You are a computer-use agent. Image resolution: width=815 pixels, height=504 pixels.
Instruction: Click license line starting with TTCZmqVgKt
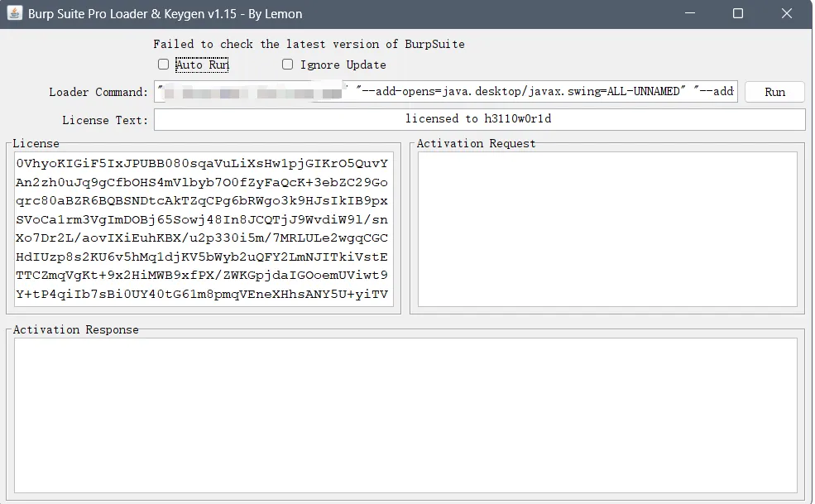click(202, 275)
